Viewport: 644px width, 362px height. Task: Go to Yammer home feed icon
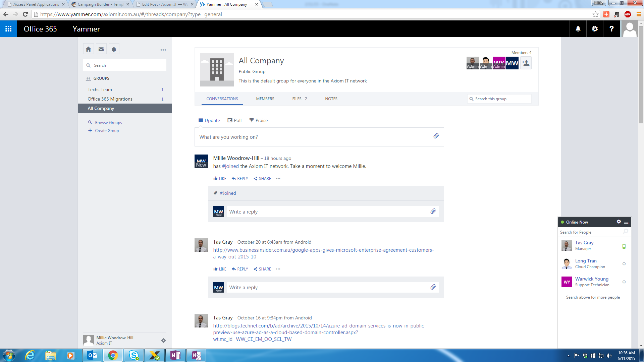(88, 49)
